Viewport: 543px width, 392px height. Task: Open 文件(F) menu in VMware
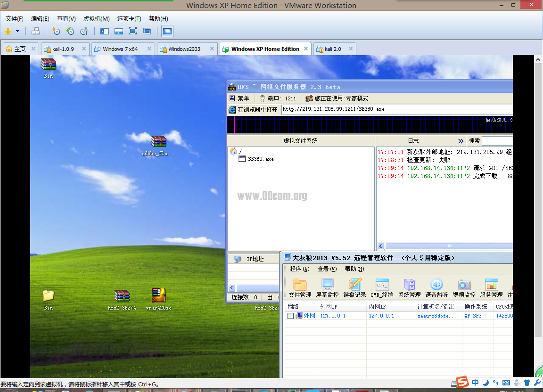tap(15, 19)
